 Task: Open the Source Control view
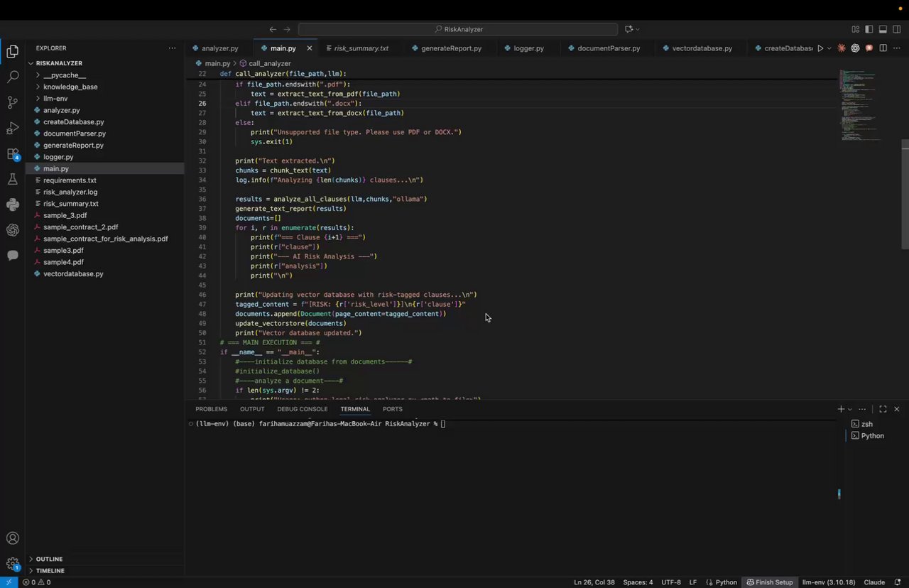pos(12,102)
